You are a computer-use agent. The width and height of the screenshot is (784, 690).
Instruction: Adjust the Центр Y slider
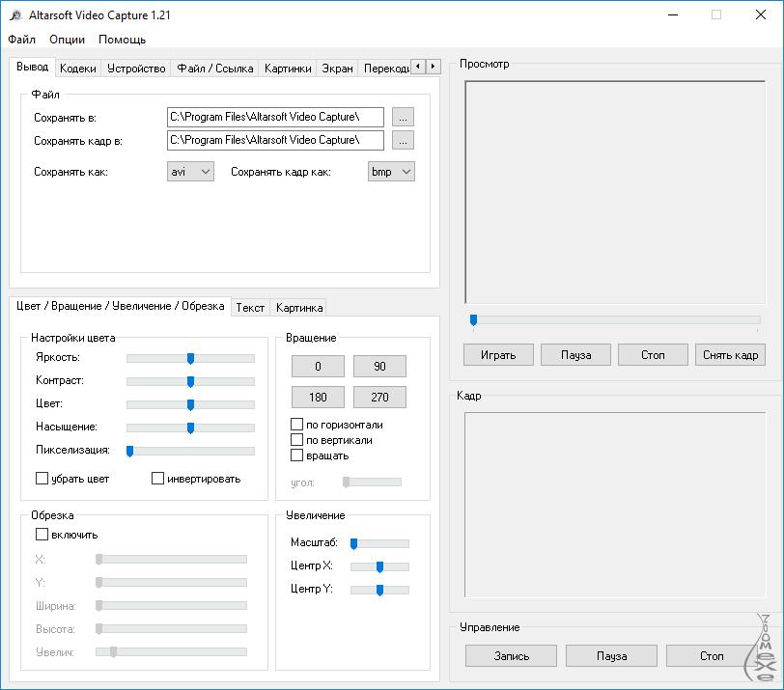click(x=380, y=590)
